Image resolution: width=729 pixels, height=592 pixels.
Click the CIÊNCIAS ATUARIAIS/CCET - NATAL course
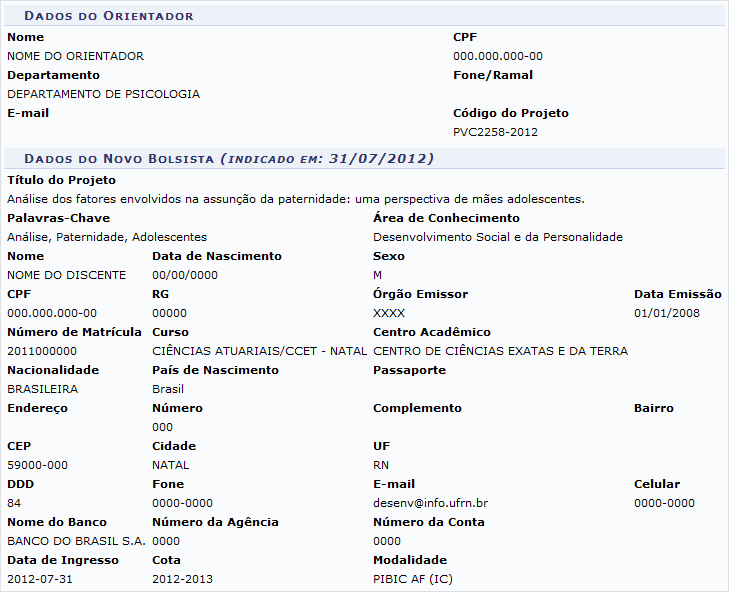[259, 351]
